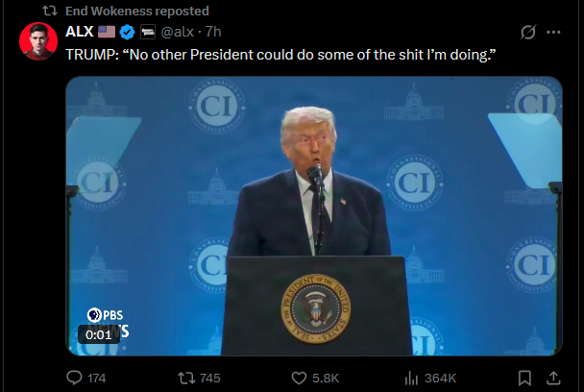Visit the @alx handle link
Viewport: 584px width, 392px height.
178,32
